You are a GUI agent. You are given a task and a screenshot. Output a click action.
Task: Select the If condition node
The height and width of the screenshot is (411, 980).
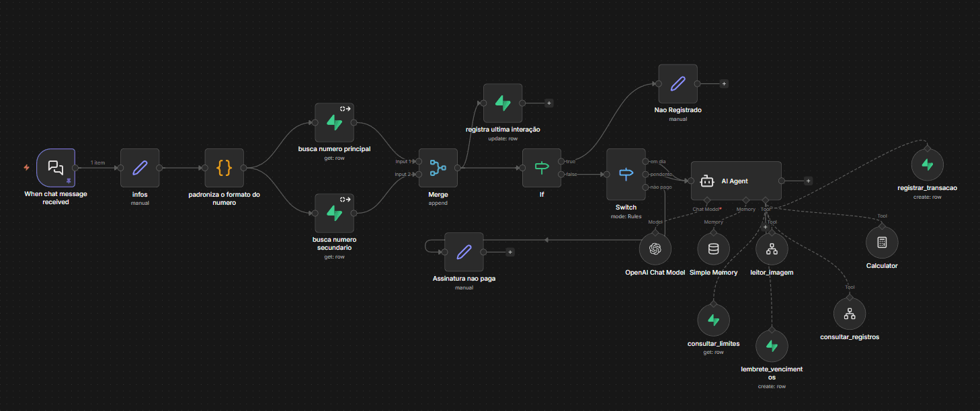(x=541, y=168)
